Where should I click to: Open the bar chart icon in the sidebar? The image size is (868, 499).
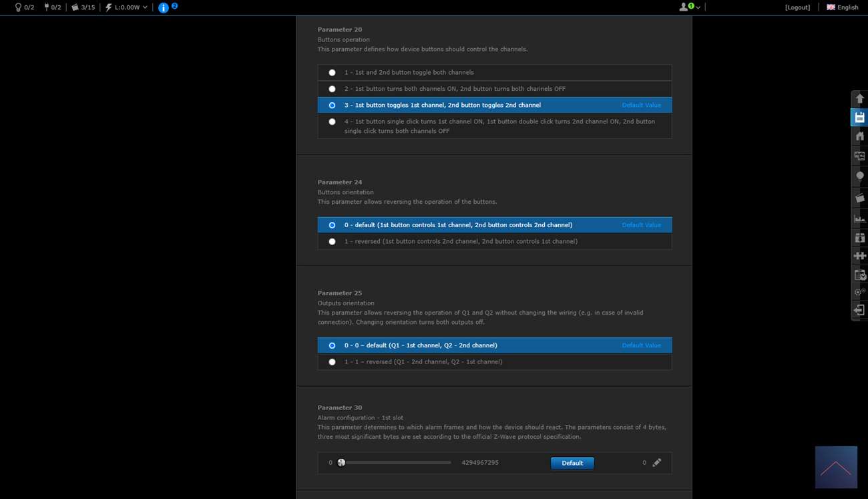pos(859,218)
